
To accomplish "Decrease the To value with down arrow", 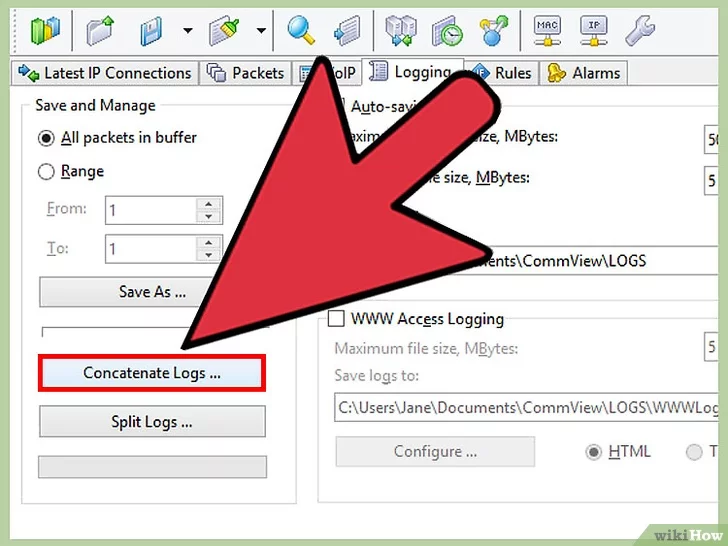I will [x=208, y=255].
